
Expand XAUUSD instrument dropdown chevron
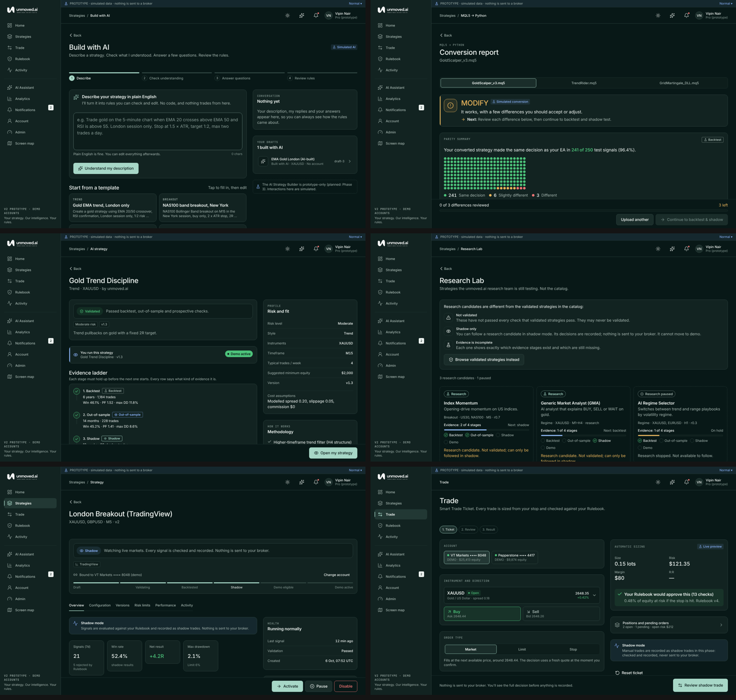pos(594,595)
